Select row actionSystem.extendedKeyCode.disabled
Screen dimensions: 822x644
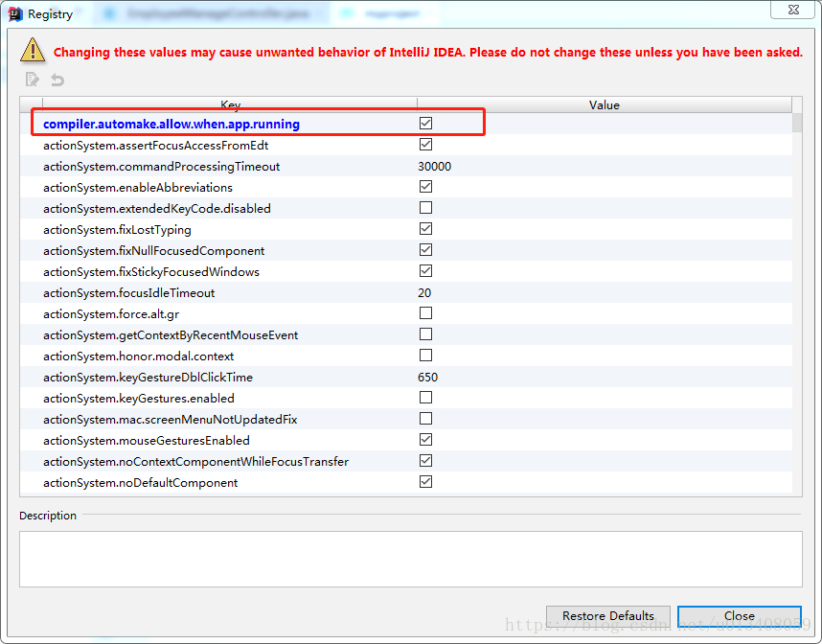click(406, 208)
